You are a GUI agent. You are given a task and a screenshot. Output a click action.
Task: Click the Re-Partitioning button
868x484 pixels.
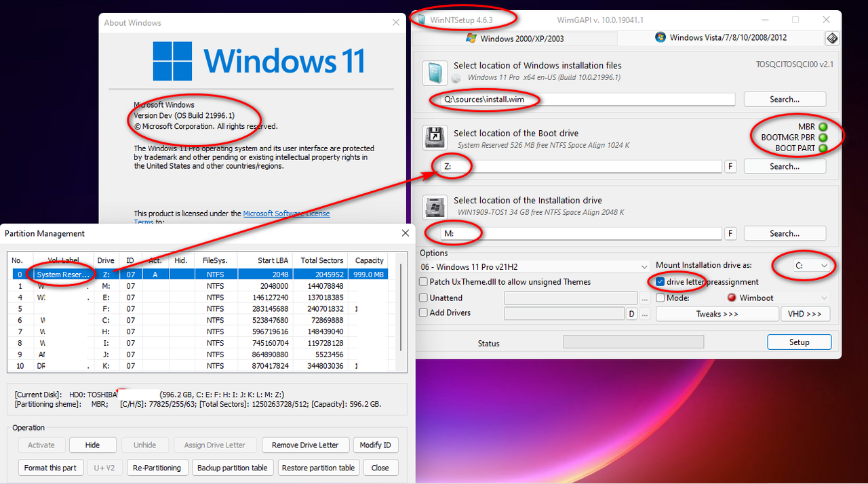click(x=157, y=468)
